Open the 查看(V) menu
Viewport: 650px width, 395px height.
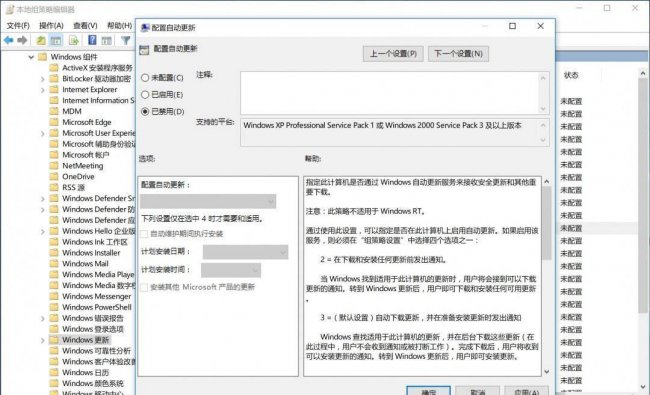pos(85,26)
